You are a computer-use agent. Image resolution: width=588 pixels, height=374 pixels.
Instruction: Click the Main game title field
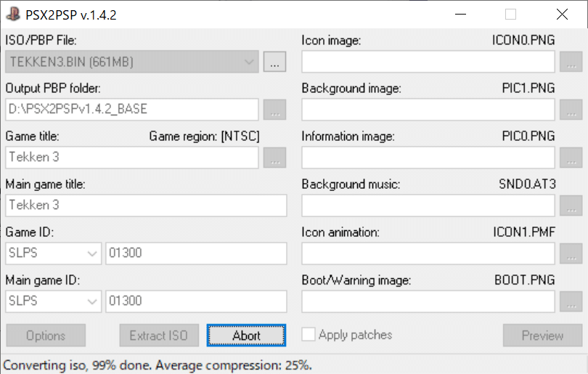(147, 206)
